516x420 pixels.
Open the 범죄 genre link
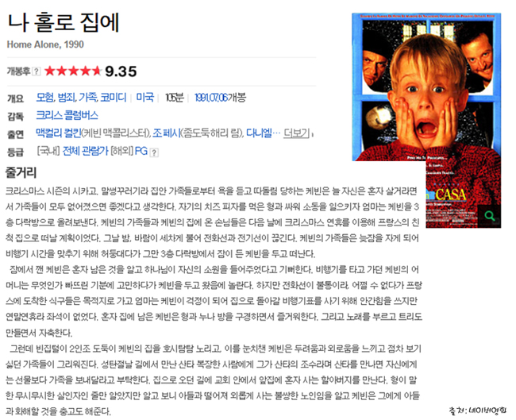pos(67,98)
